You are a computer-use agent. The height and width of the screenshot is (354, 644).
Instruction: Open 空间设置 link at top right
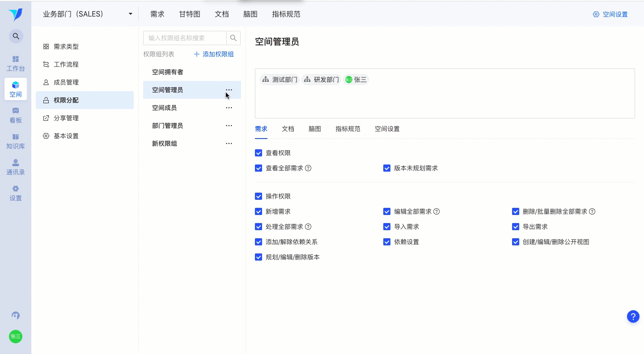click(610, 14)
